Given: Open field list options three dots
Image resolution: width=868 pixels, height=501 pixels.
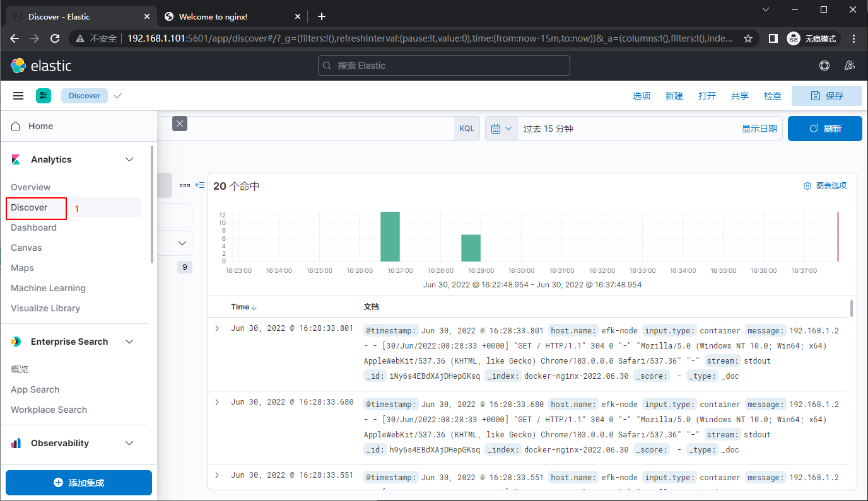Looking at the screenshot, I should [184, 185].
